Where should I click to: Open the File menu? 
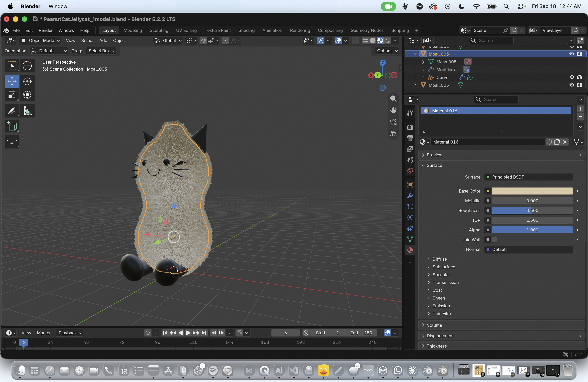[x=16, y=30]
